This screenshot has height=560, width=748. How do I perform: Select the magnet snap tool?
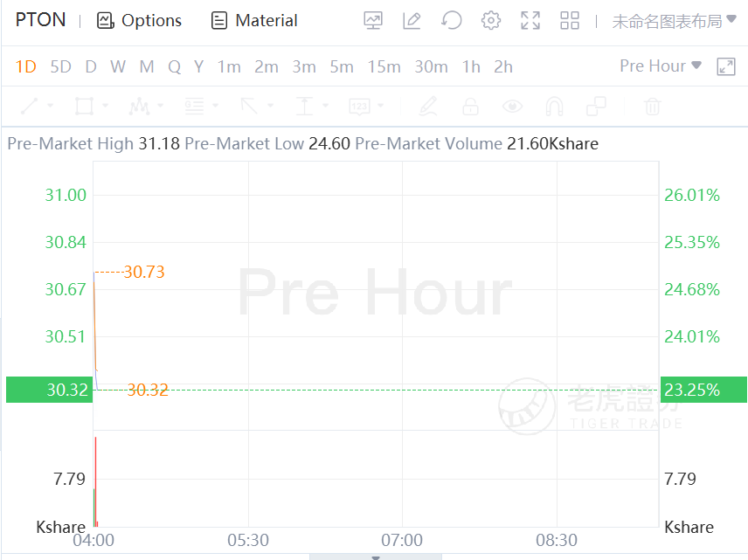coord(554,107)
